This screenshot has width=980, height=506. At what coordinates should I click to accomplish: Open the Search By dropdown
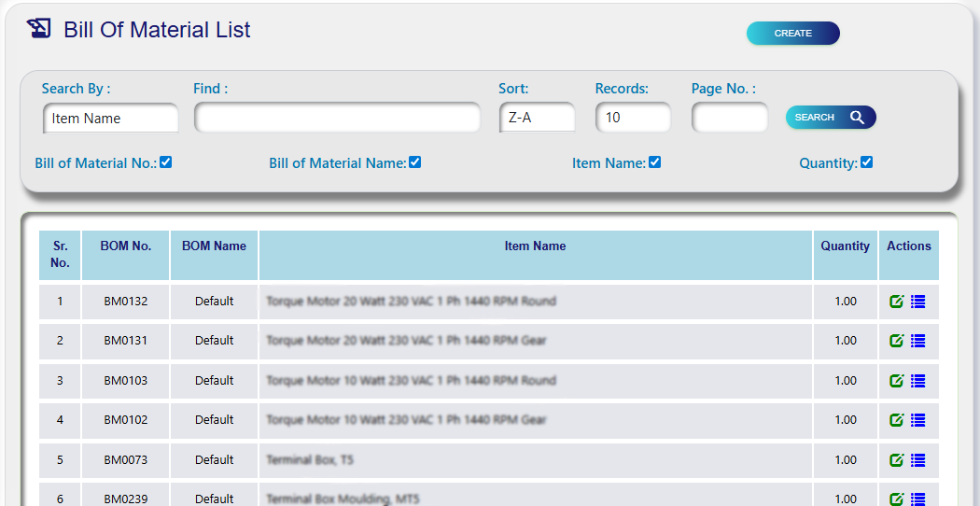(x=110, y=119)
